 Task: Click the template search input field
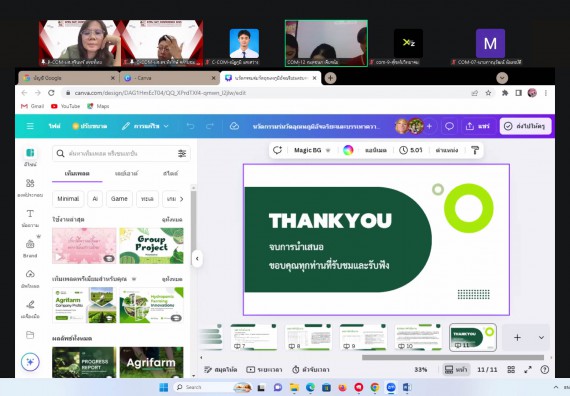121,153
